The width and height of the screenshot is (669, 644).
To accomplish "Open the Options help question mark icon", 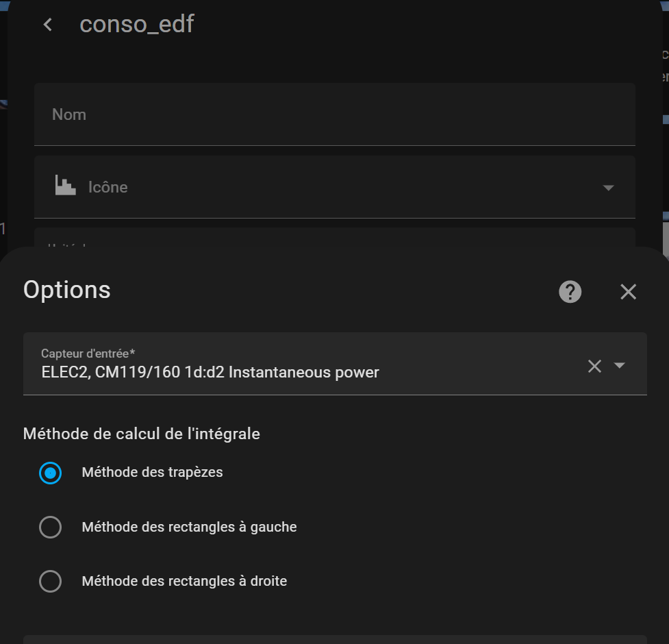I will pyautogui.click(x=570, y=292).
